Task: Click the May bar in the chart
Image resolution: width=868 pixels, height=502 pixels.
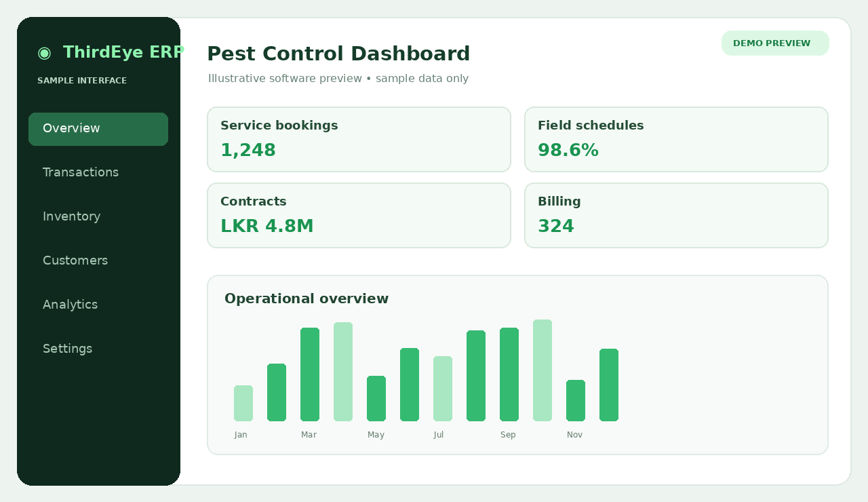Action: 376,398
